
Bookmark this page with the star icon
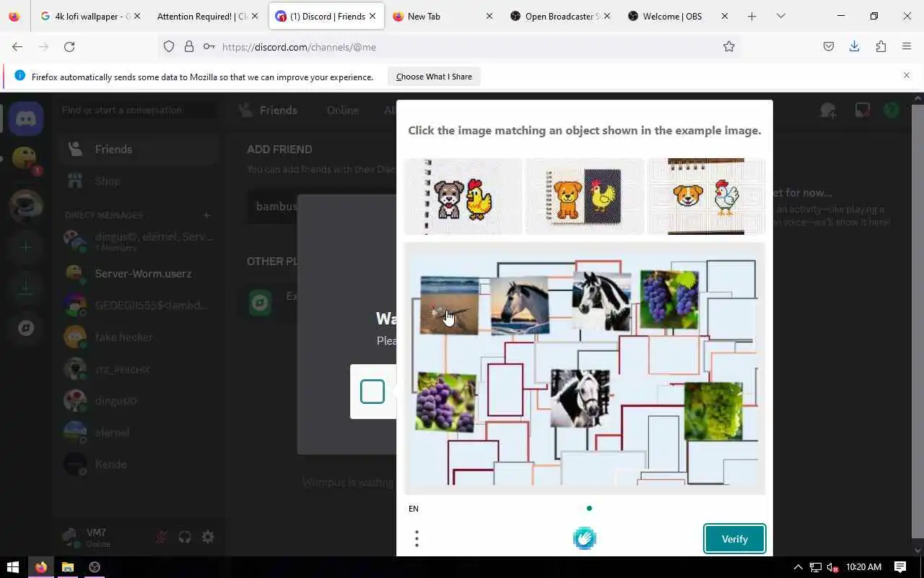pyautogui.click(x=729, y=46)
